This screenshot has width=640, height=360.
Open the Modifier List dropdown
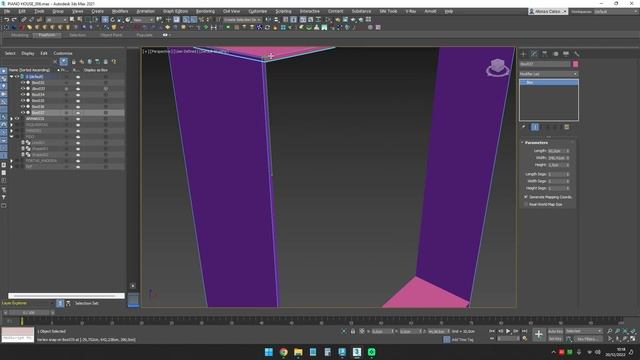coord(549,74)
